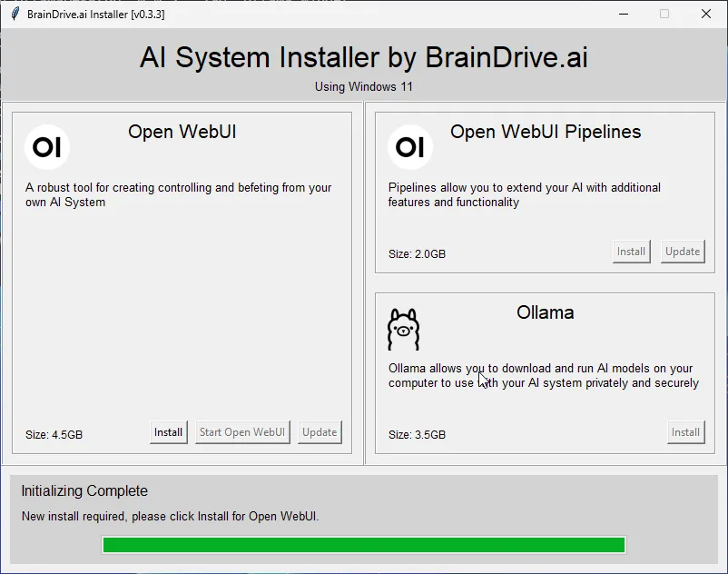Click the Open WebUI Pipelines logo icon
The width and height of the screenshot is (728, 574).
(410, 147)
